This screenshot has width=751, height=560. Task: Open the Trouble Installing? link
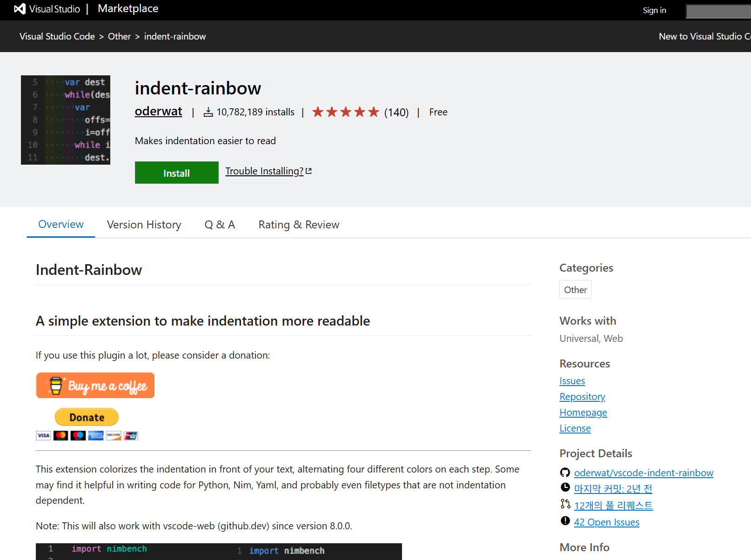(264, 171)
